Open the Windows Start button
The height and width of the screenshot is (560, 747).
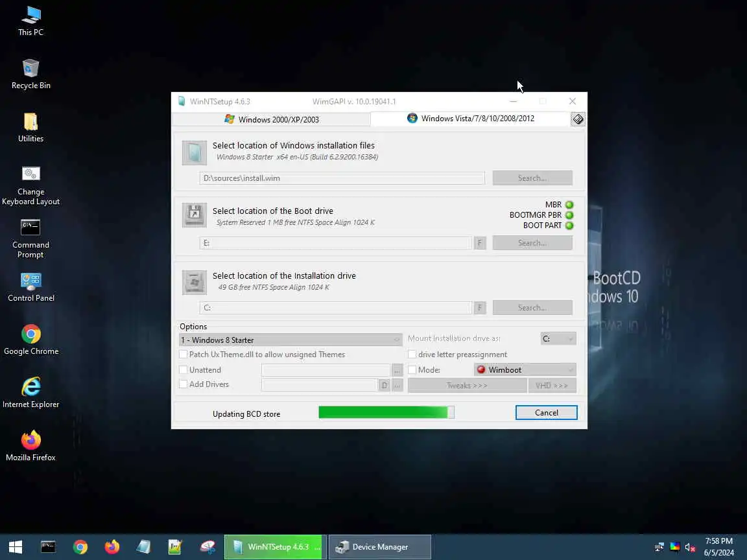pos(16,546)
